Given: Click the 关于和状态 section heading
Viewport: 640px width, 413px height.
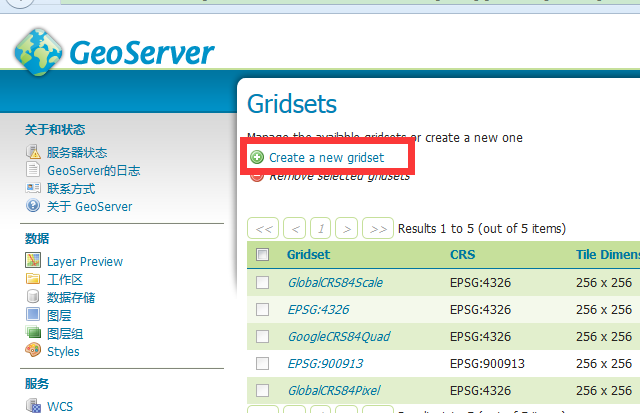Looking at the screenshot, I should (55, 130).
